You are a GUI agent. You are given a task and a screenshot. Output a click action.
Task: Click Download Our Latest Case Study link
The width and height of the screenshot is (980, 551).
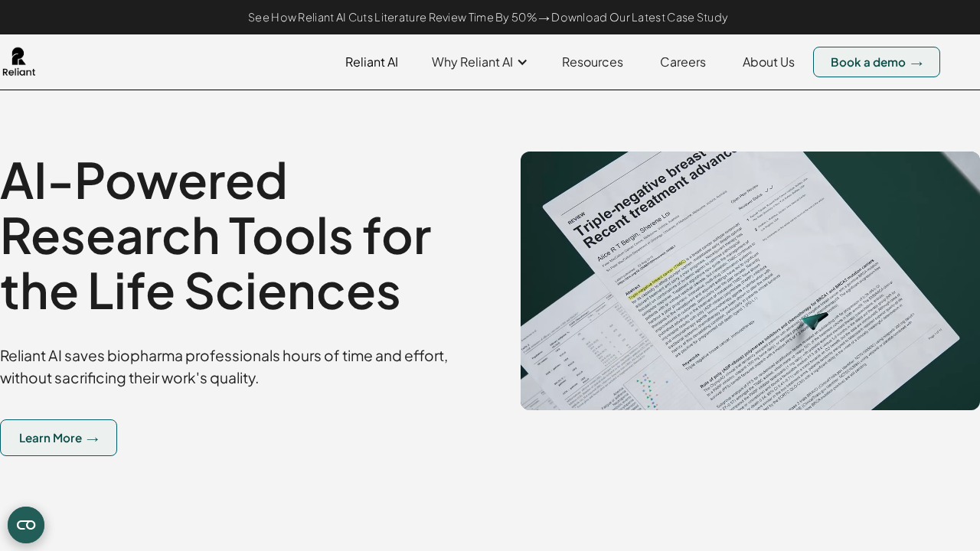(639, 18)
